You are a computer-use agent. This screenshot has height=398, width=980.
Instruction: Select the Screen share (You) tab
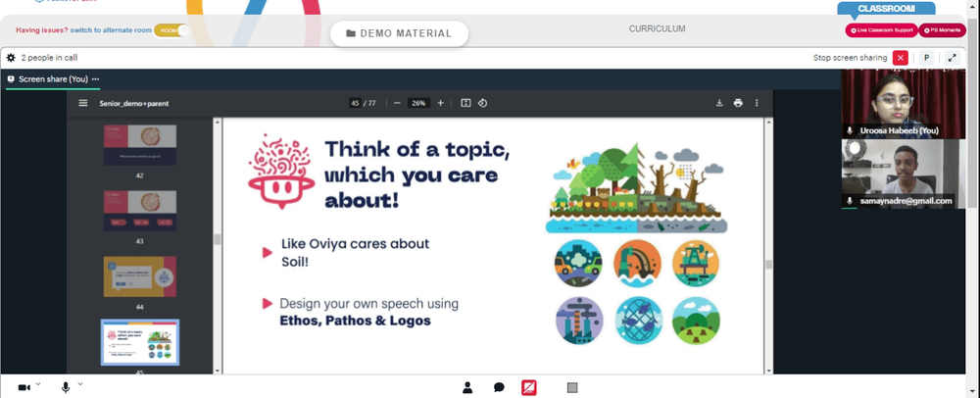[53, 79]
